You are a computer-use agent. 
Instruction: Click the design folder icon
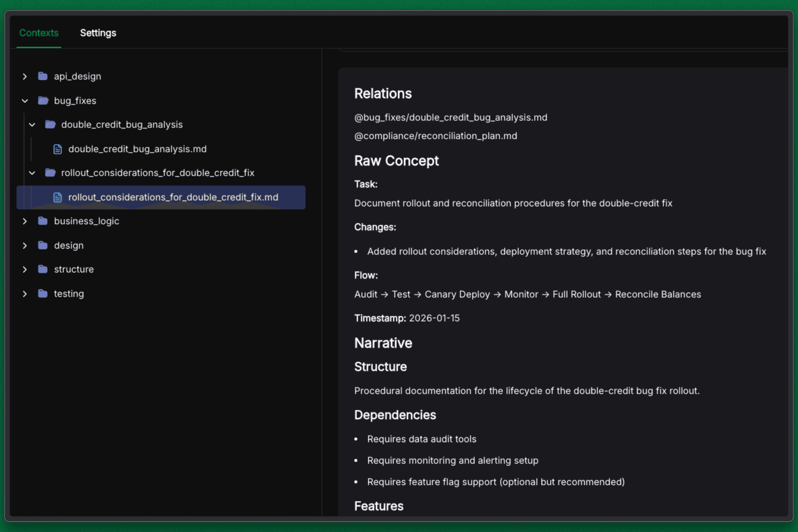click(42, 245)
